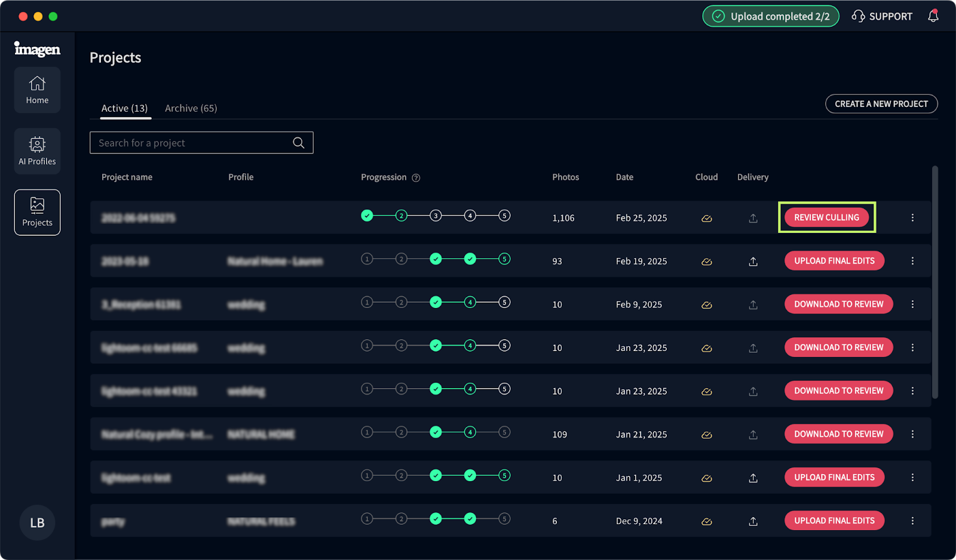
Task: Click the REVIEW CULLING button
Action: 826,217
